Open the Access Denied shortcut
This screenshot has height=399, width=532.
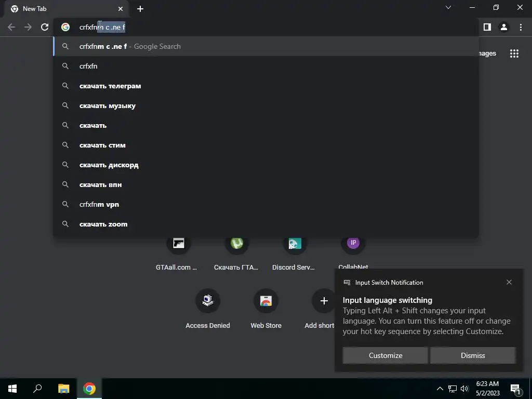208,309
